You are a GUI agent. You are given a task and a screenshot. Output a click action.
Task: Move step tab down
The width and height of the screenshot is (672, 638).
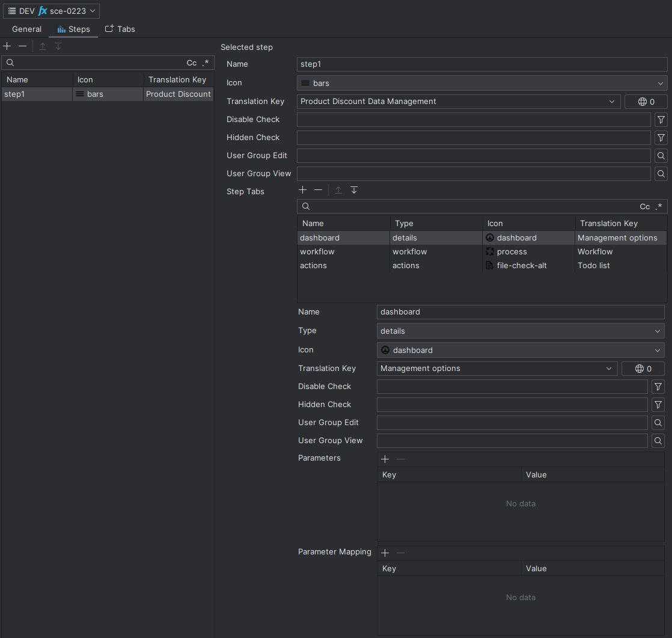click(354, 190)
